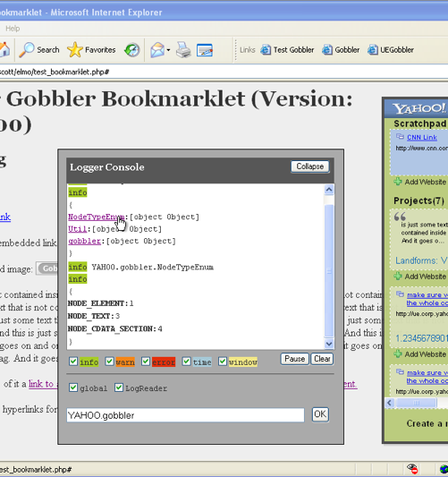Click the Search magnifier toolbar button
The width and height of the screenshot is (448, 477).
tap(39, 50)
